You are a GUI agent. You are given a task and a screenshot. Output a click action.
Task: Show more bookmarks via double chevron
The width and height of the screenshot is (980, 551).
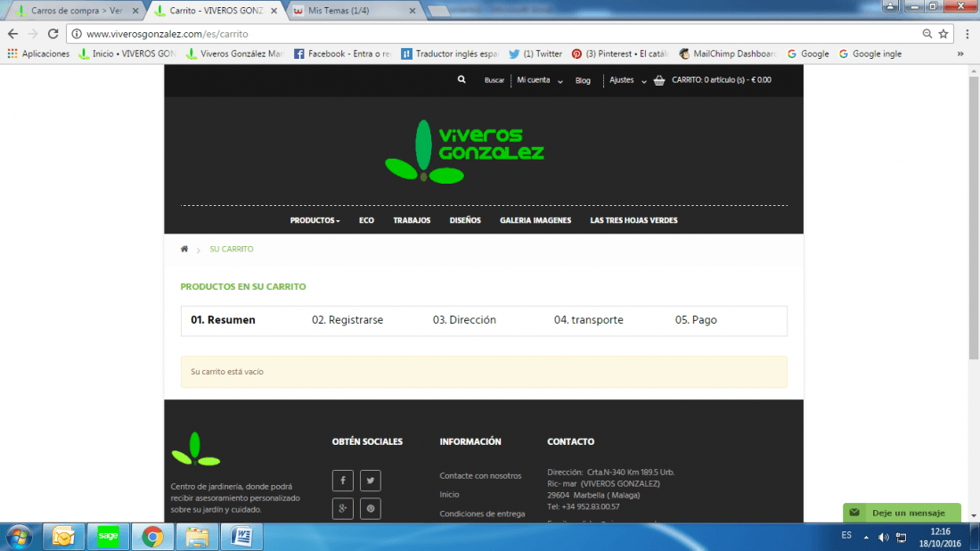(960, 53)
